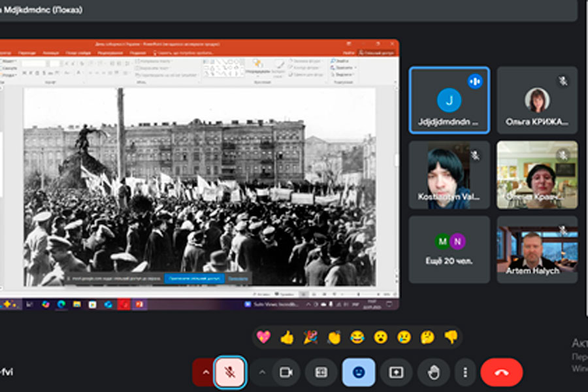The height and width of the screenshot is (392, 588).
Task: Turn on captions in the toolbar
Action: coord(321,372)
